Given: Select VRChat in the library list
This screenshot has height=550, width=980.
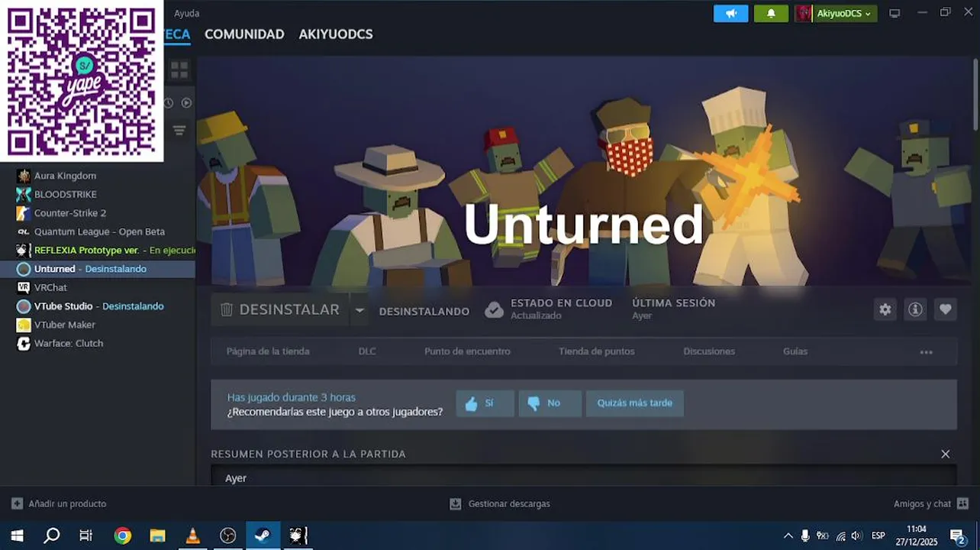Looking at the screenshot, I should tap(98, 287).
